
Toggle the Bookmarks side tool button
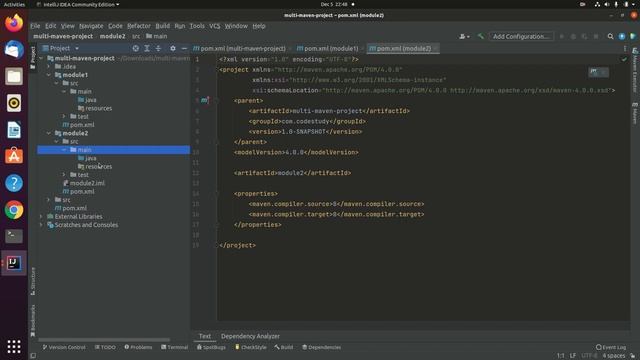(33, 320)
